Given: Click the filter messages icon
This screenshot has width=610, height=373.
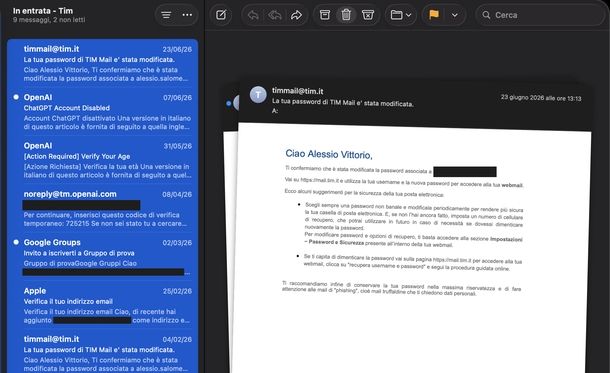Looking at the screenshot, I should point(166,15).
